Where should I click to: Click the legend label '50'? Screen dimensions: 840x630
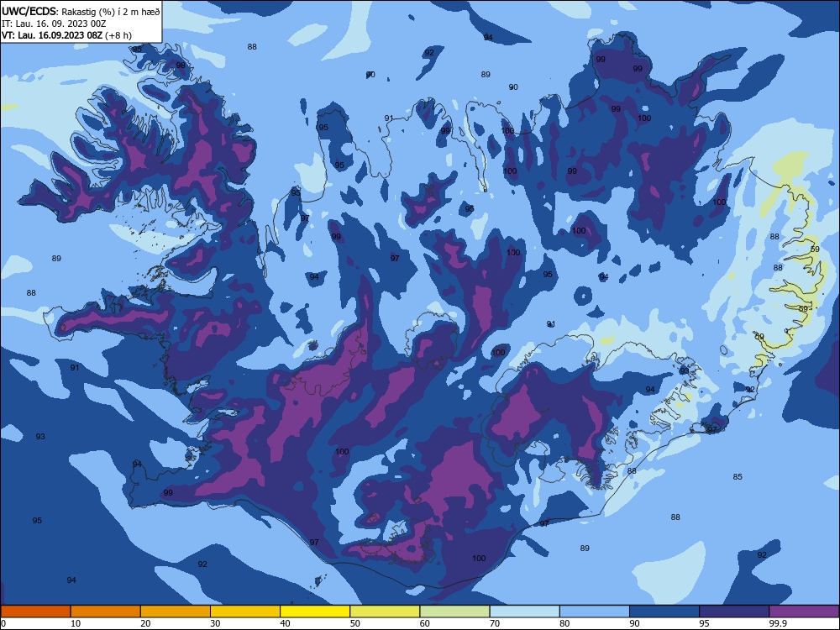pos(355,623)
